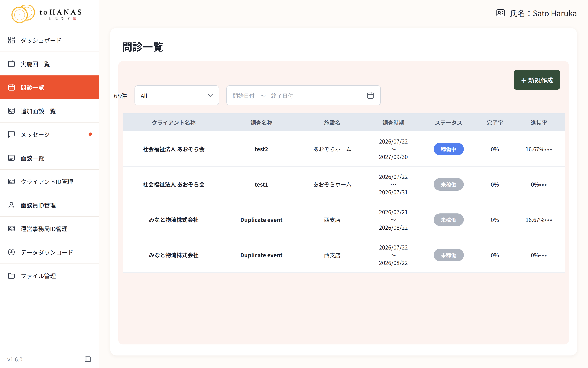This screenshot has height=368, width=588.
Task: Click the 終了日付 end date field
Action: pos(282,96)
